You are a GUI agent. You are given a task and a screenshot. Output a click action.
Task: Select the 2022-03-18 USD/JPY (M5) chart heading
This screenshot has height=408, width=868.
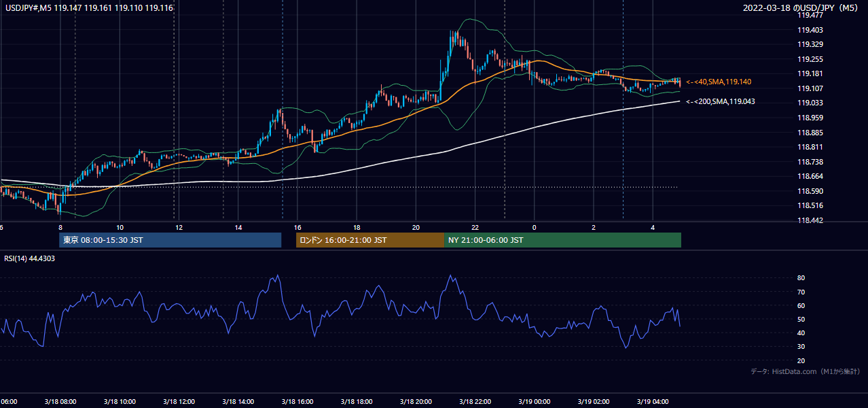(801, 7)
